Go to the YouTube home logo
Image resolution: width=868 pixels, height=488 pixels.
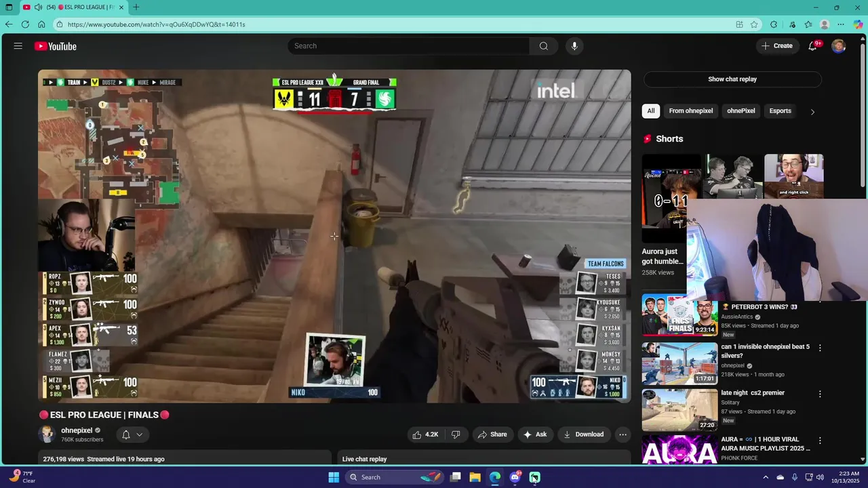[x=56, y=46]
